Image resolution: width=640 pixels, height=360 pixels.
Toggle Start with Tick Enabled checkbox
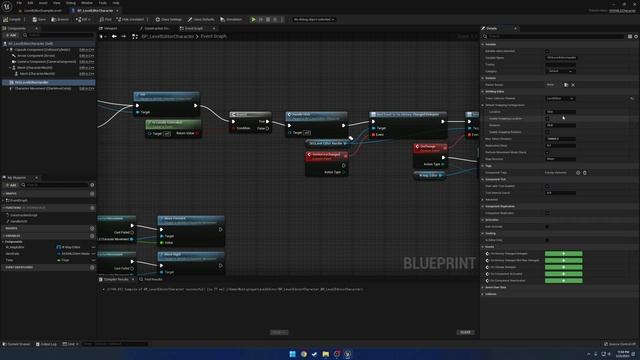click(x=547, y=186)
